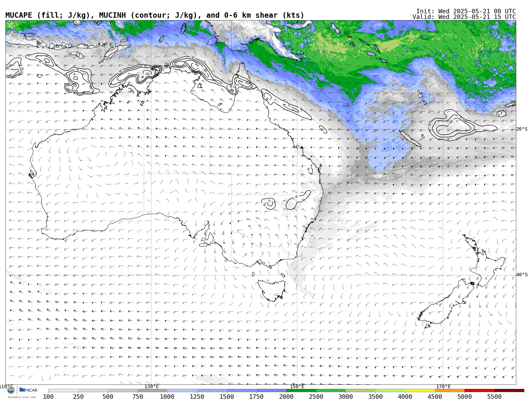Viewport: 532px width, 400px height.
Task: Click the 2500 colorbar label
Action: point(316,397)
